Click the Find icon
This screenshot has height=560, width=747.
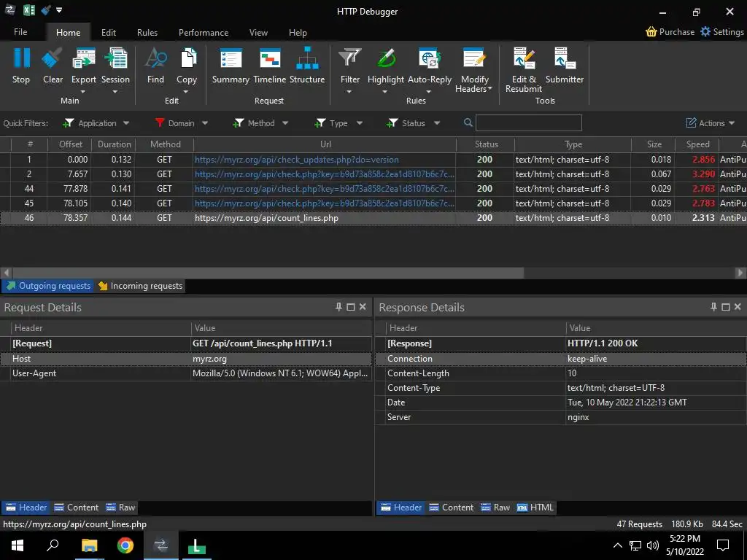pos(155,58)
